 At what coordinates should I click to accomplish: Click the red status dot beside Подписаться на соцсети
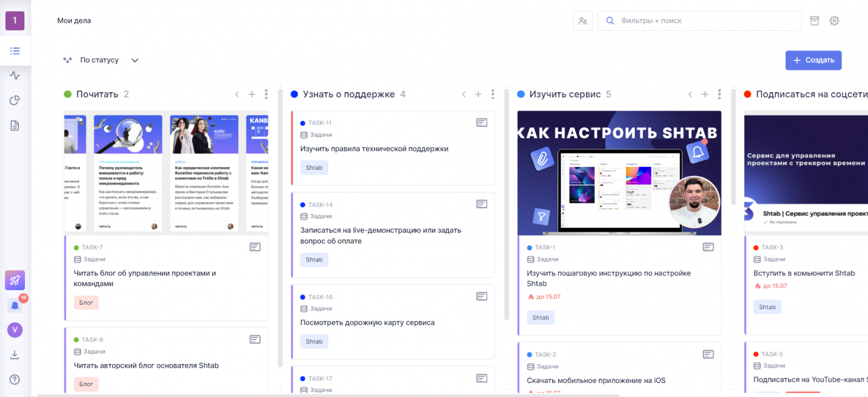[x=748, y=94]
